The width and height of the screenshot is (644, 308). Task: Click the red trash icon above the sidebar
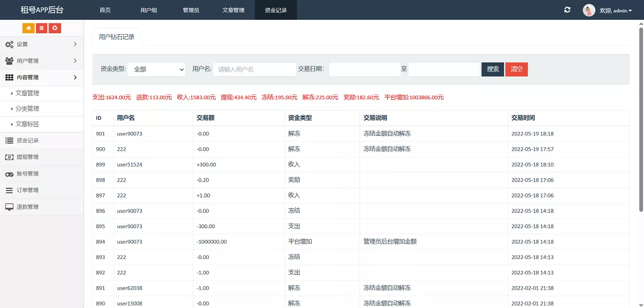click(41, 28)
